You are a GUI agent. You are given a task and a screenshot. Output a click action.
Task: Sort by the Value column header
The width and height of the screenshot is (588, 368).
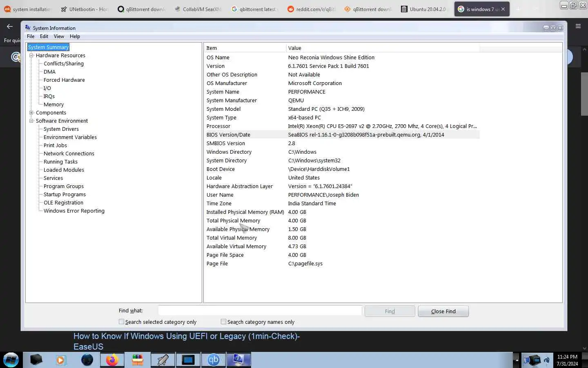[x=383, y=48]
